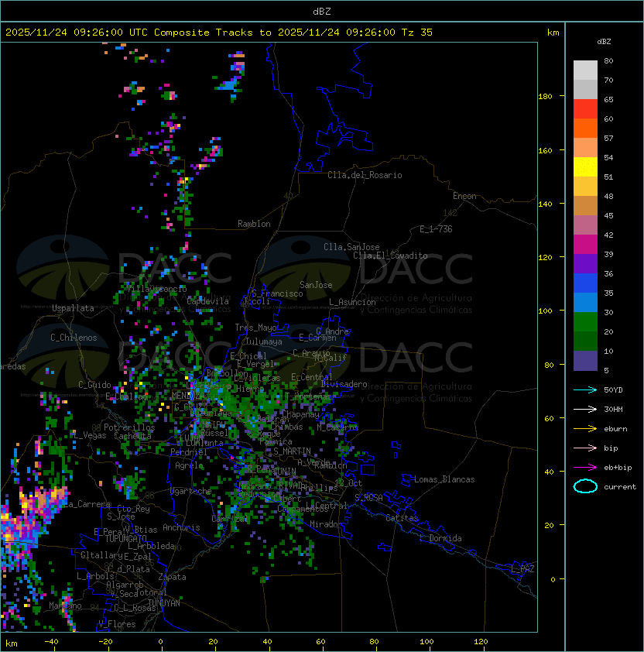Click the 'TUNUYAN' map label

click(164, 603)
